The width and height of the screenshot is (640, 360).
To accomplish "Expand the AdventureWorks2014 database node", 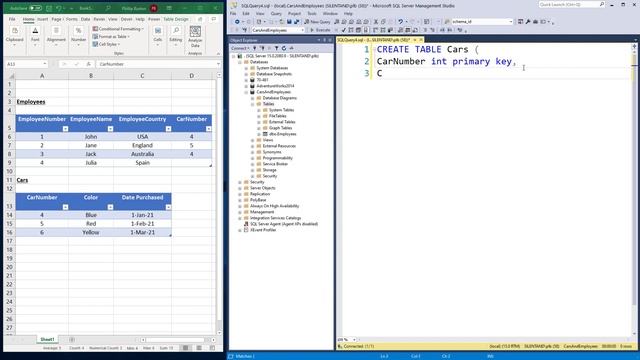I will click(x=246, y=86).
